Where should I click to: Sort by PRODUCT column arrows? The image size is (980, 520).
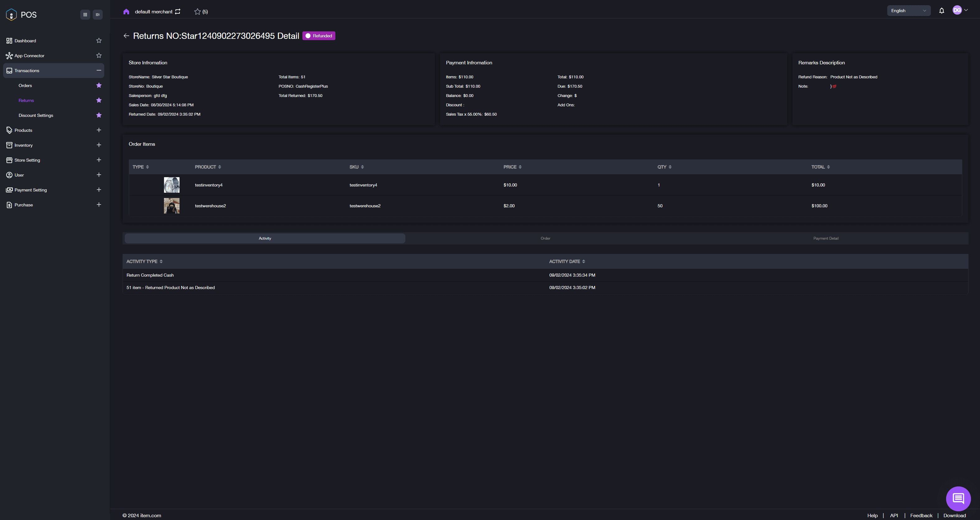tap(220, 167)
